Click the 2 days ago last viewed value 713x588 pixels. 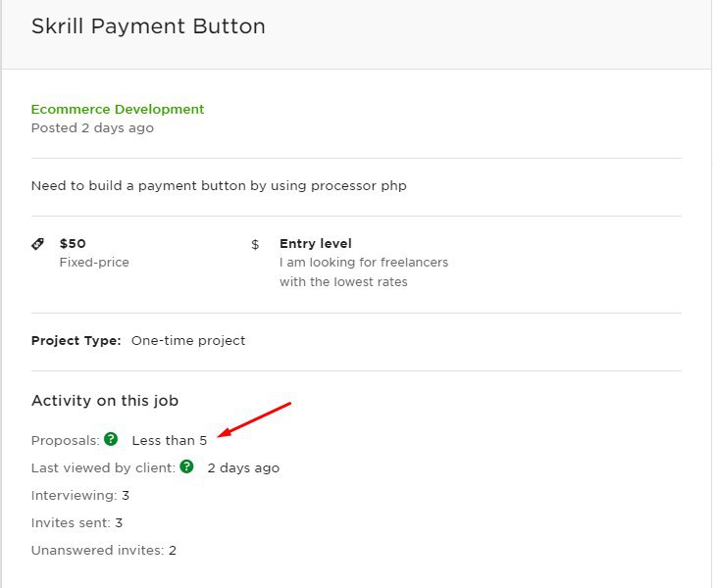coord(243,468)
